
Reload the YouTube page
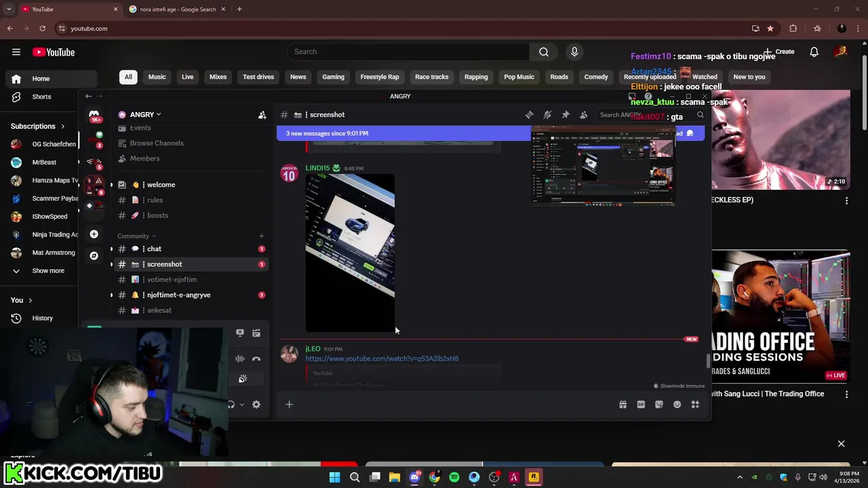(42, 28)
